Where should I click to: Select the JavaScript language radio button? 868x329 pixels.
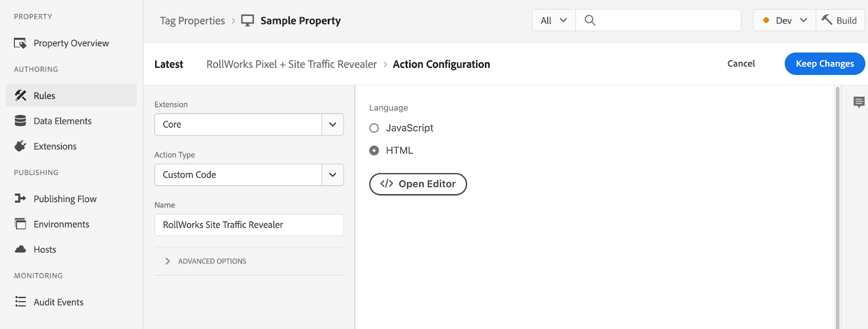[374, 128]
